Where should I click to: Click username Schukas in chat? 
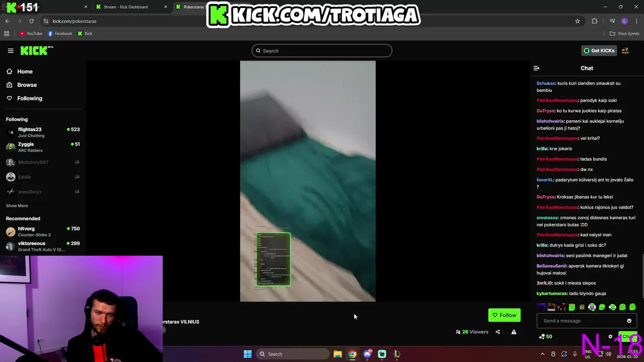[x=545, y=83]
